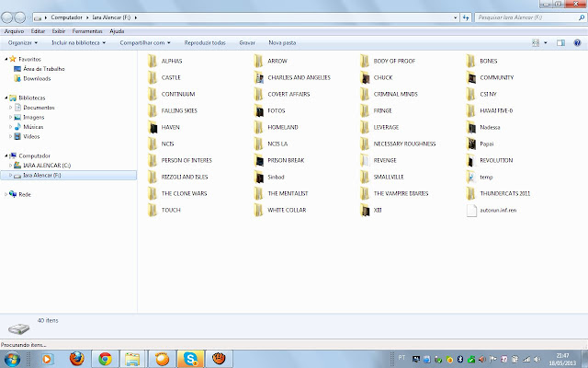Click the refresh button beside address bar

click(466, 17)
